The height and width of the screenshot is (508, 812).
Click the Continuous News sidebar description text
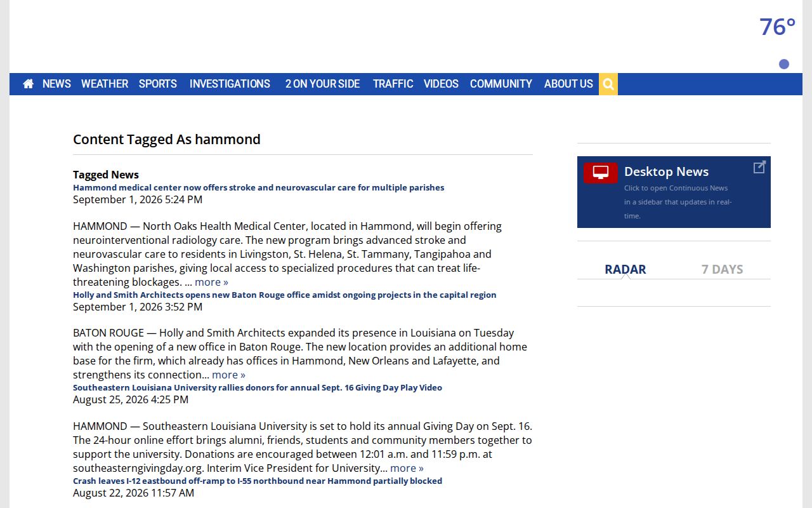[678, 202]
